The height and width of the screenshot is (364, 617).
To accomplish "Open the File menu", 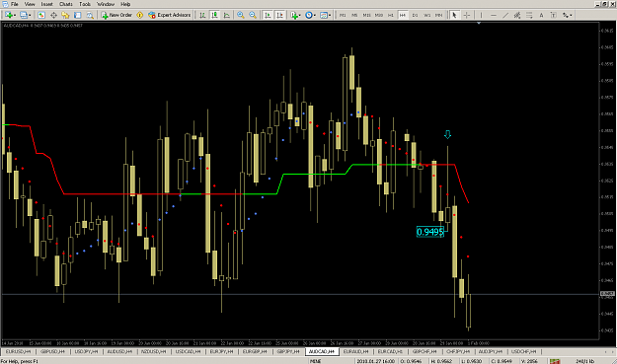I will click(x=14, y=4).
